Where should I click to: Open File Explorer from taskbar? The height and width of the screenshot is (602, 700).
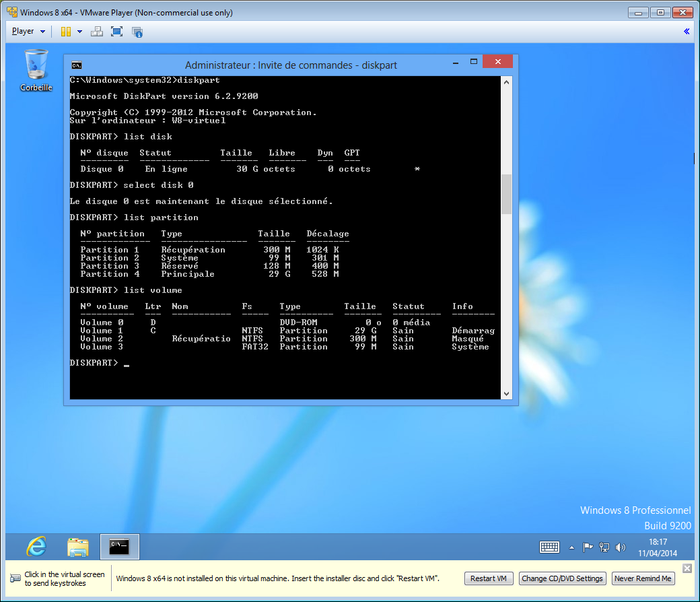(78, 547)
